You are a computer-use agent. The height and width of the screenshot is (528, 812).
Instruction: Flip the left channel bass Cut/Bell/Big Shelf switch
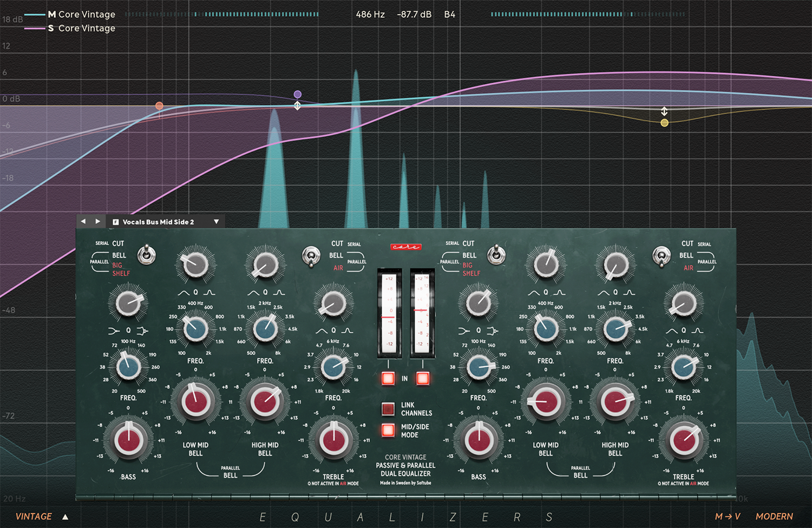[x=146, y=254]
